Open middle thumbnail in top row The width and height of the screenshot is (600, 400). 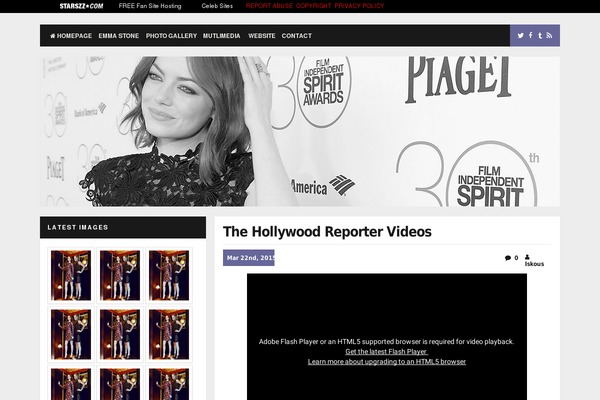pyautogui.click(x=120, y=275)
